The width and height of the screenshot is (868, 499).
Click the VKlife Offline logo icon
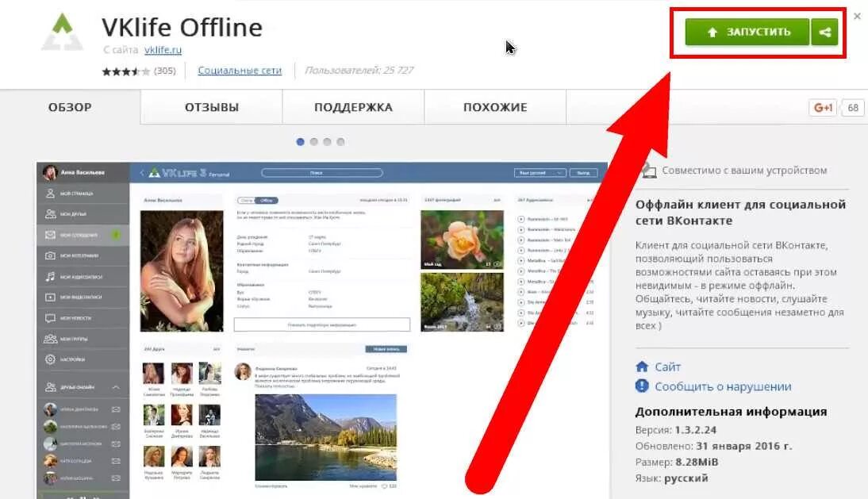(x=62, y=32)
